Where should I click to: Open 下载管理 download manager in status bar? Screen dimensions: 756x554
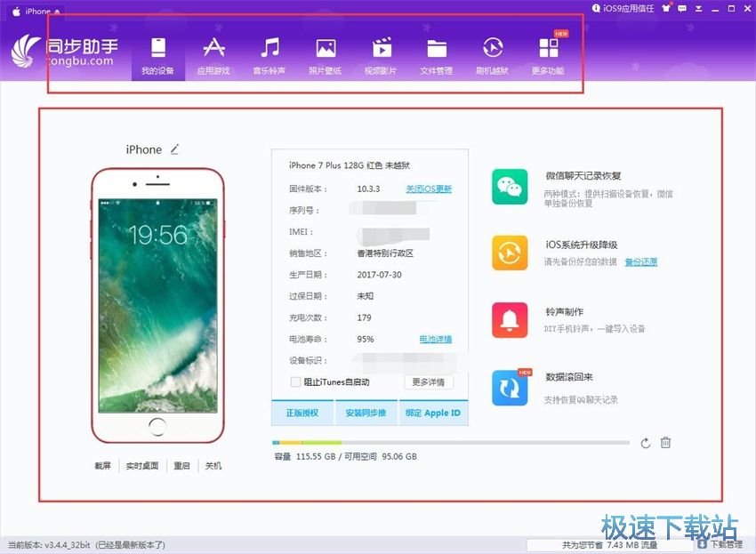pyautogui.click(x=720, y=544)
